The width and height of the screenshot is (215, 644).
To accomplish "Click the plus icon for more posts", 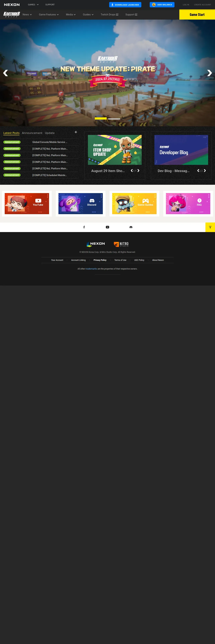I will point(76,132).
